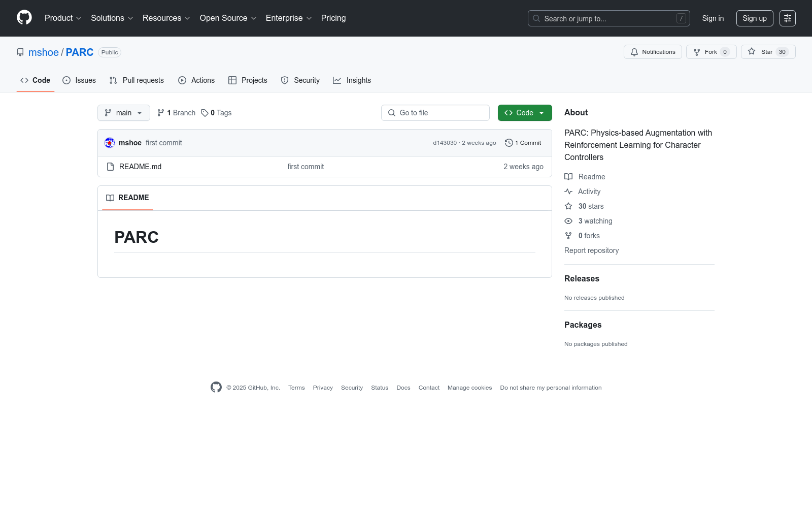
Task: Open the Insights tab
Action: click(x=352, y=80)
